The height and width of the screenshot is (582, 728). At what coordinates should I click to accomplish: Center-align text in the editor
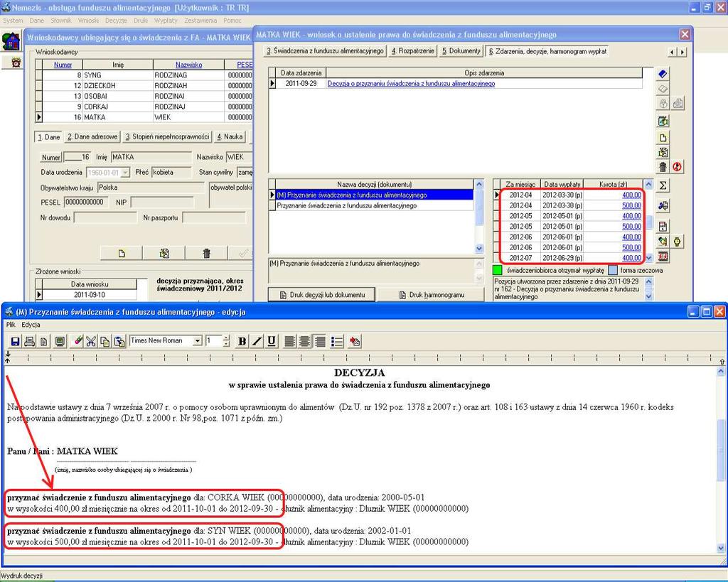click(x=304, y=342)
